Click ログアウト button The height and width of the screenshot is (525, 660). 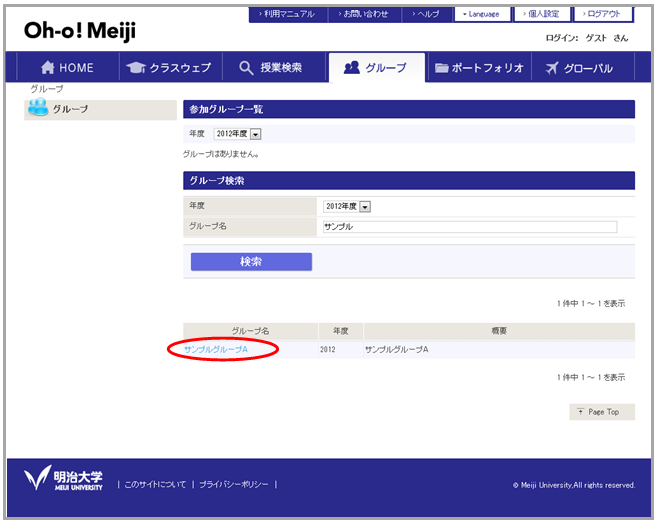[603, 14]
